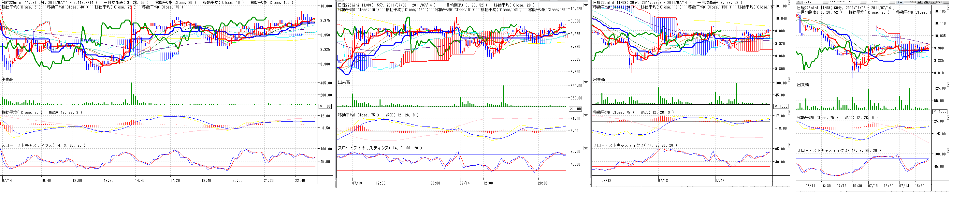The height and width of the screenshot is (223, 980).
Task: Click the ×1000 volume scale box in 30分 chart
Action: point(781,106)
